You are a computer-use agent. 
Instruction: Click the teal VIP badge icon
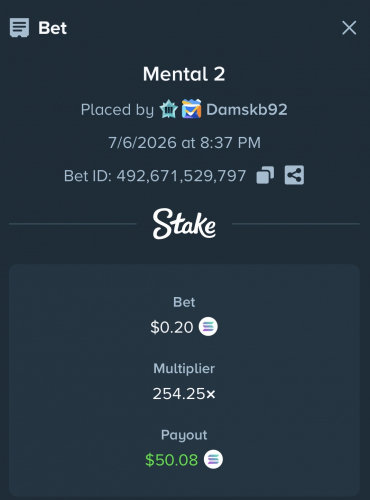tap(168, 109)
